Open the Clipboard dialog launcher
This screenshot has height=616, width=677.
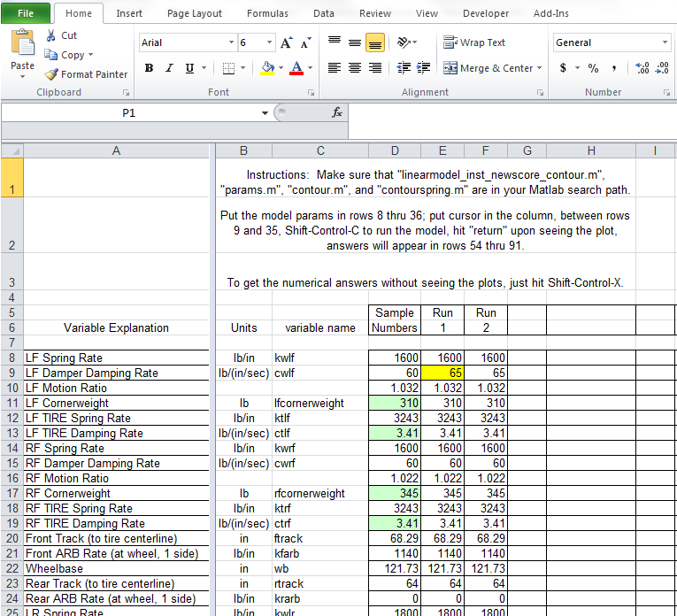tap(126, 92)
